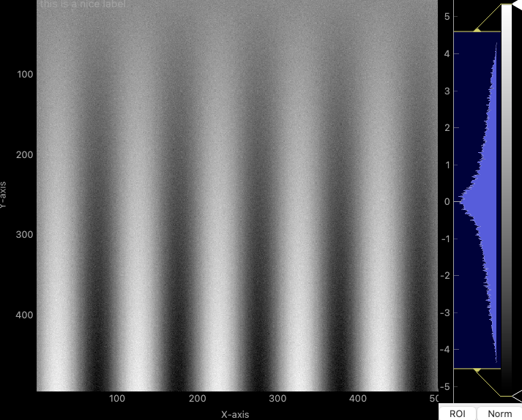Select the white top gradient tick triangle

[x=517, y=5]
